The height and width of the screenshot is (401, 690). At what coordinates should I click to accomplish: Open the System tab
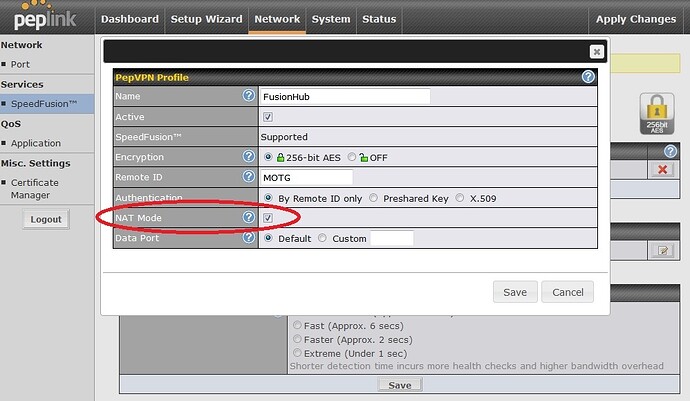331,19
